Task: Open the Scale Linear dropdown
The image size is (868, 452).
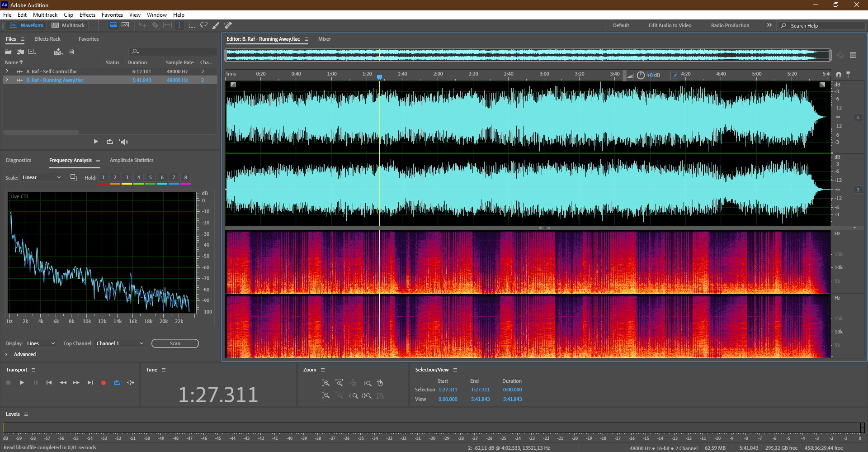Action: click(x=41, y=177)
